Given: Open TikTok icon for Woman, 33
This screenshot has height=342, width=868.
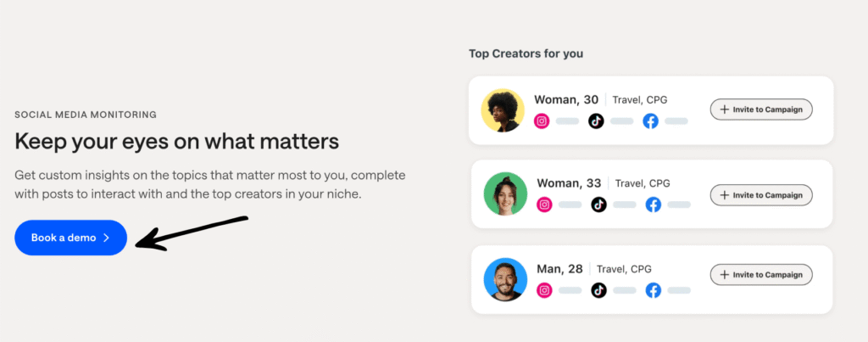Looking at the screenshot, I should click(599, 205).
